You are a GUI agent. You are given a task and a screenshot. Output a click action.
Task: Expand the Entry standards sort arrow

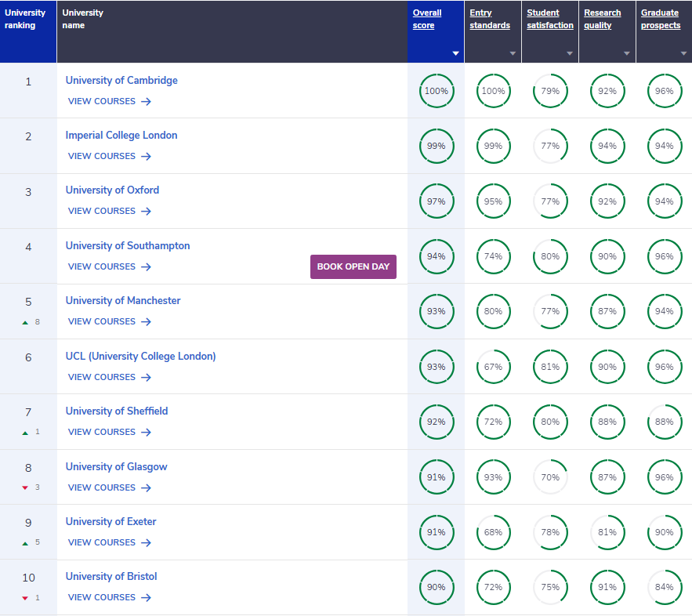coord(513,53)
